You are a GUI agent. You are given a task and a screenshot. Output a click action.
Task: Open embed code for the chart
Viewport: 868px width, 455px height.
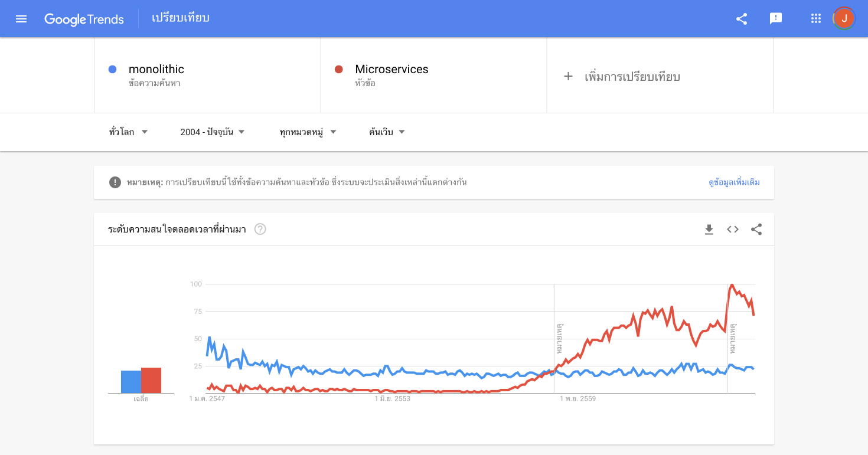(733, 230)
